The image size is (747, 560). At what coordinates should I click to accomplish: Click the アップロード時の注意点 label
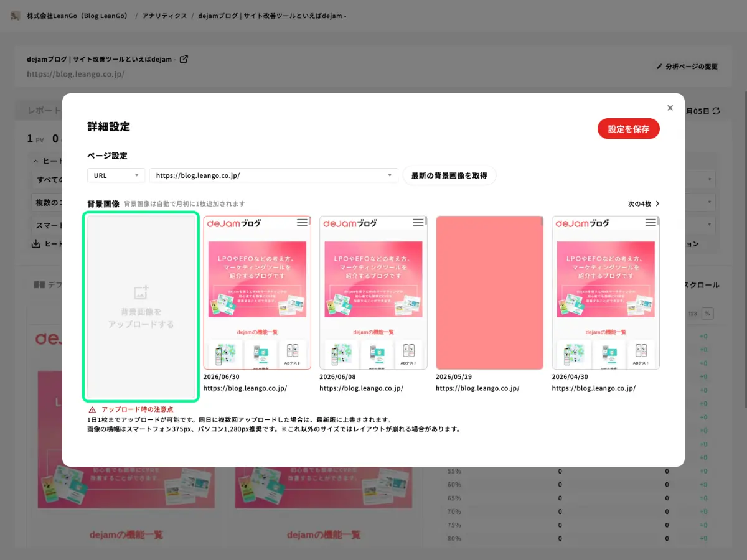click(x=138, y=409)
